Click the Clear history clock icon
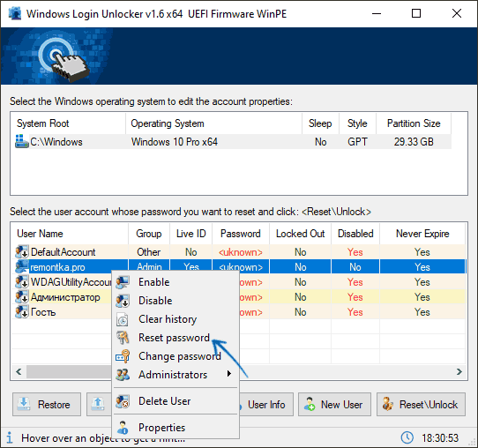Viewport: 478px width, 448px height. point(123,319)
